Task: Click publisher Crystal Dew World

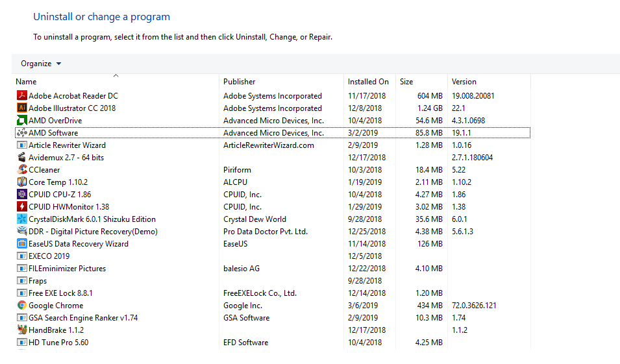Action: pos(254,219)
